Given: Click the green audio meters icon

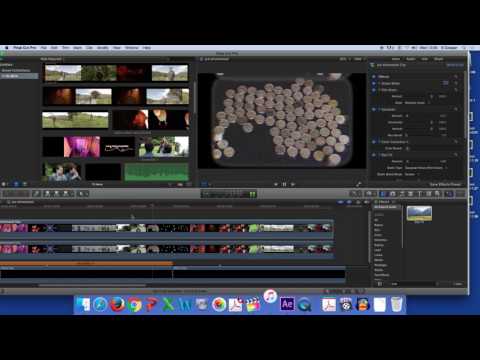Looking at the screenshot, I should [253, 194].
